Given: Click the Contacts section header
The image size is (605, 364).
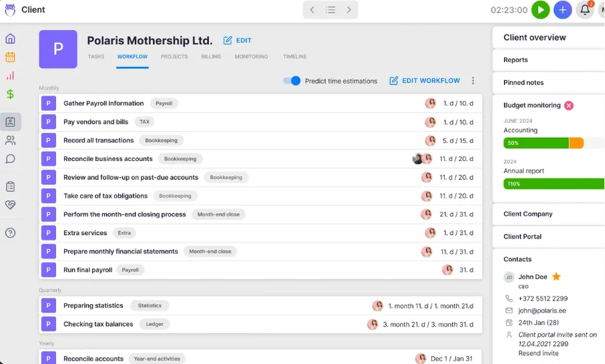Looking at the screenshot, I should pos(518,259).
